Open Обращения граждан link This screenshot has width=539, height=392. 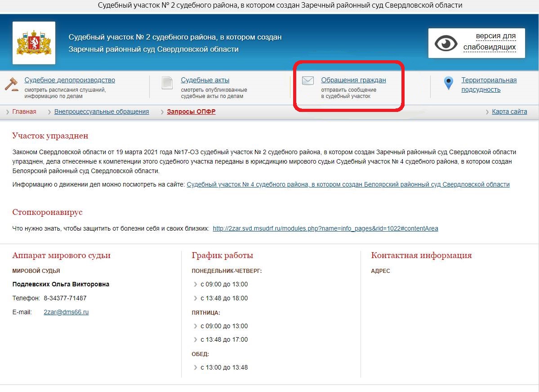(x=353, y=80)
